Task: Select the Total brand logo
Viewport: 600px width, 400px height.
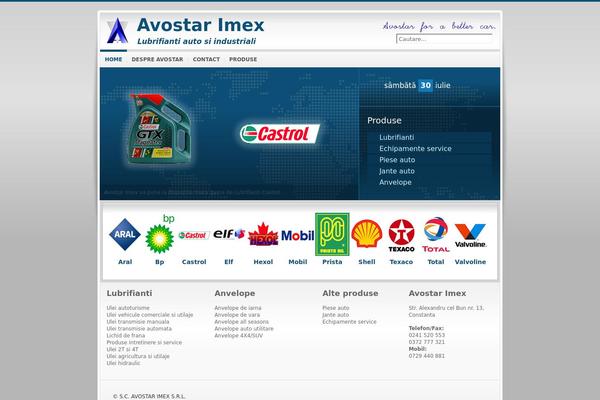Action: [436, 234]
